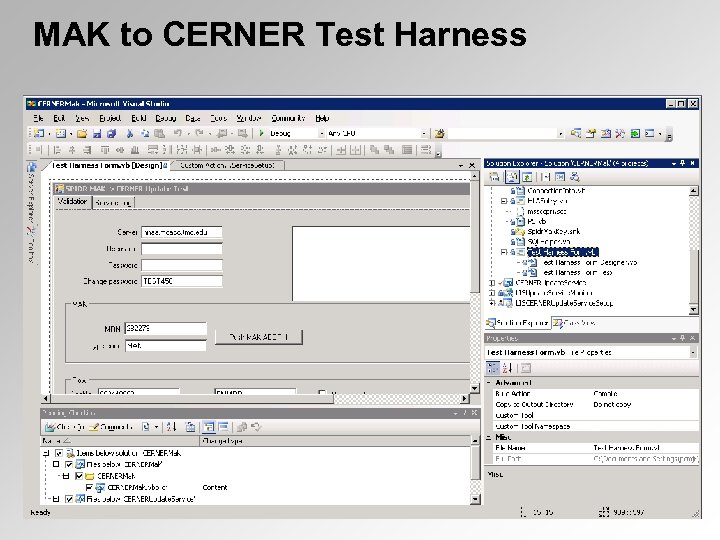The height and width of the screenshot is (540, 720).
Task: Click the Cut scissors icon
Action: point(130,134)
